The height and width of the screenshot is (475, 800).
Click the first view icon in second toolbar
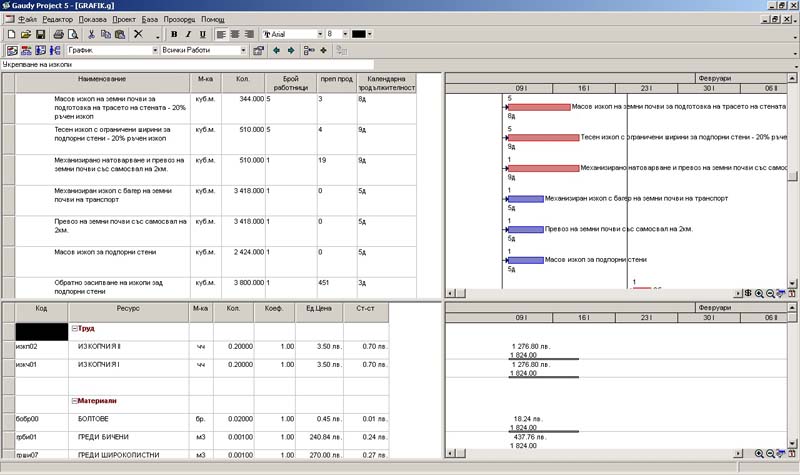click(12, 50)
